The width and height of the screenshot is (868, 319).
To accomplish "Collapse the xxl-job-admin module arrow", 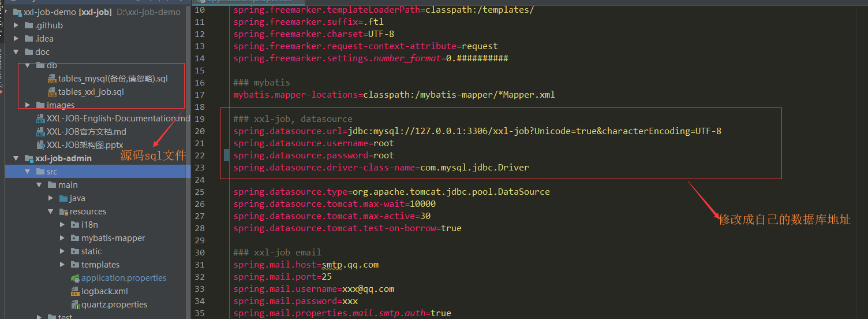I will pos(16,158).
